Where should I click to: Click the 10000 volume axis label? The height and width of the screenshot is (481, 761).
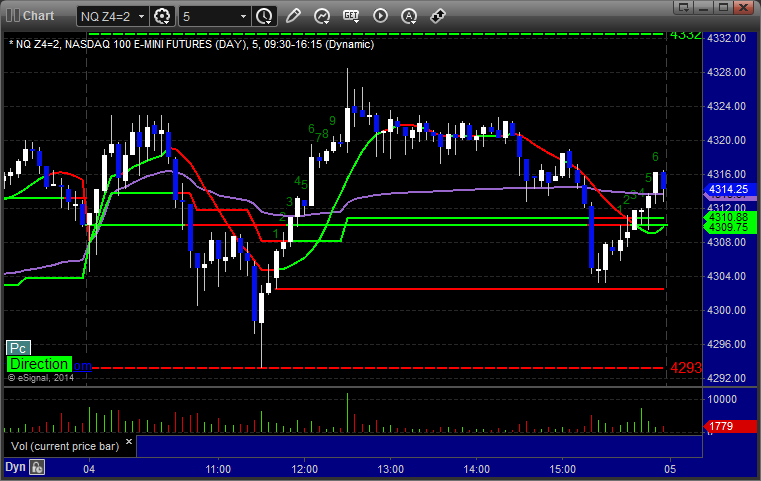pyautogui.click(x=722, y=399)
